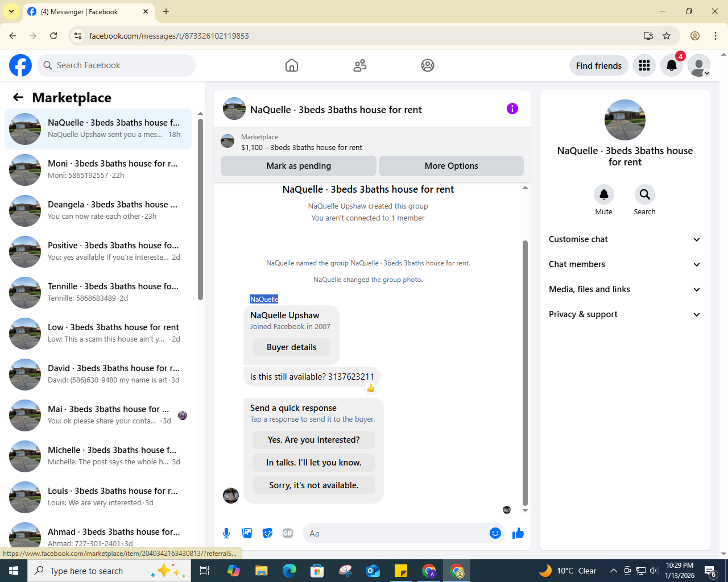Click the conversation list scrollbar

click(200, 209)
